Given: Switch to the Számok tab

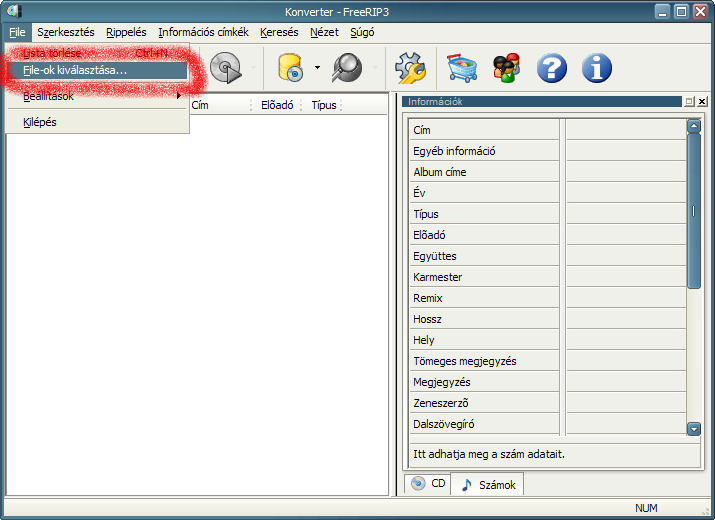Looking at the screenshot, I should [487, 484].
